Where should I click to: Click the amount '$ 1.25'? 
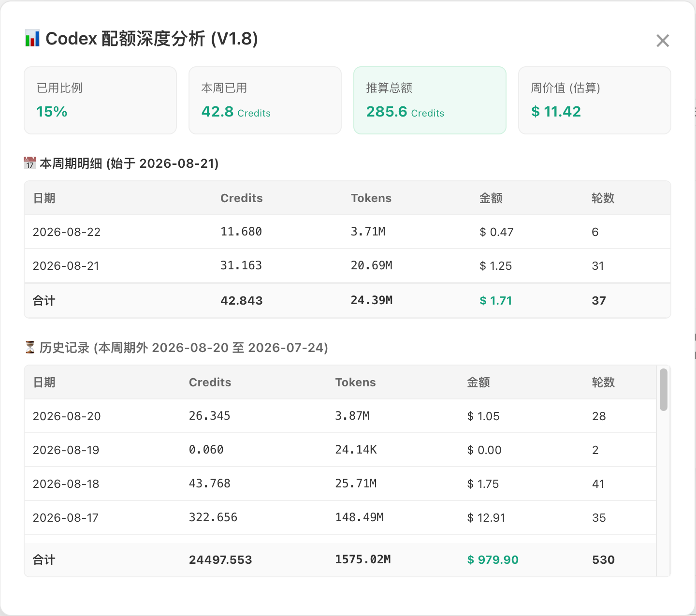495,266
